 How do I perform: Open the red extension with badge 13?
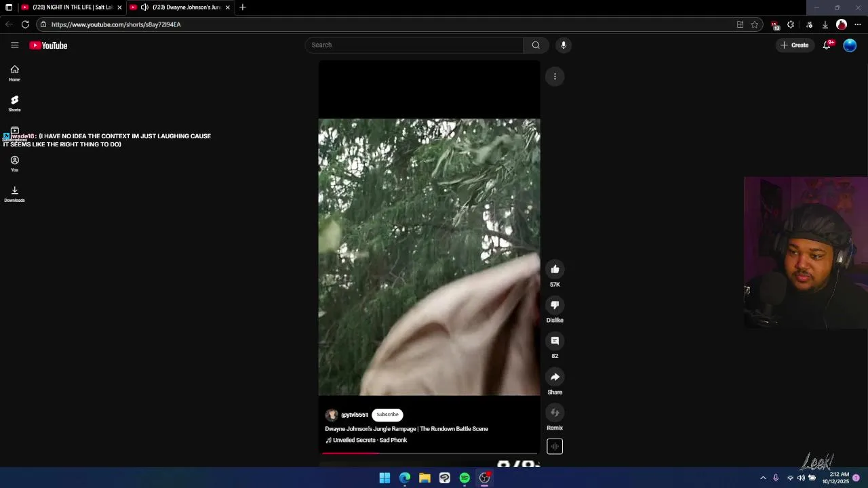775,25
